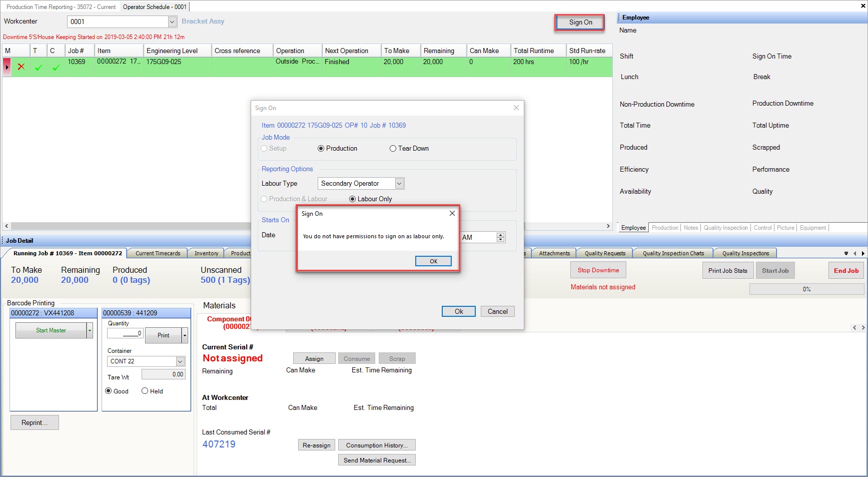Choose Production & Labour reporting option
The width and height of the screenshot is (868, 477).
coord(294,199)
